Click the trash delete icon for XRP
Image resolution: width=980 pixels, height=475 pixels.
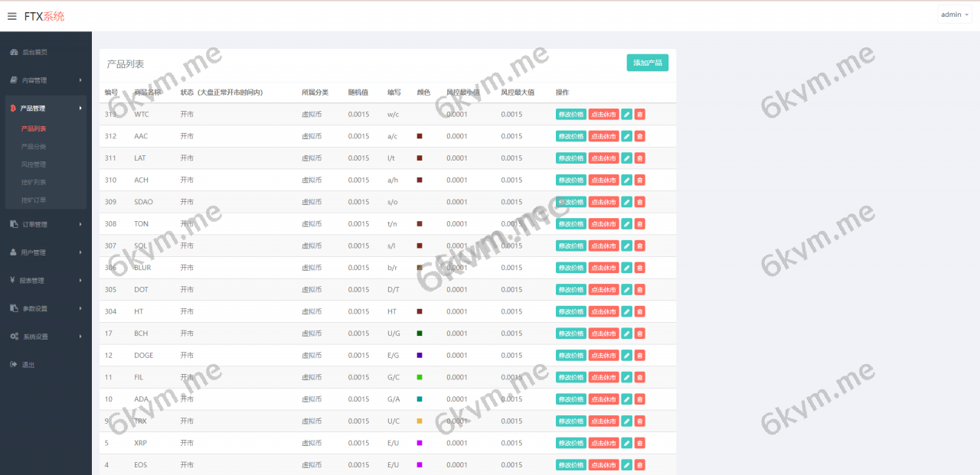pyautogui.click(x=640, y=443)
